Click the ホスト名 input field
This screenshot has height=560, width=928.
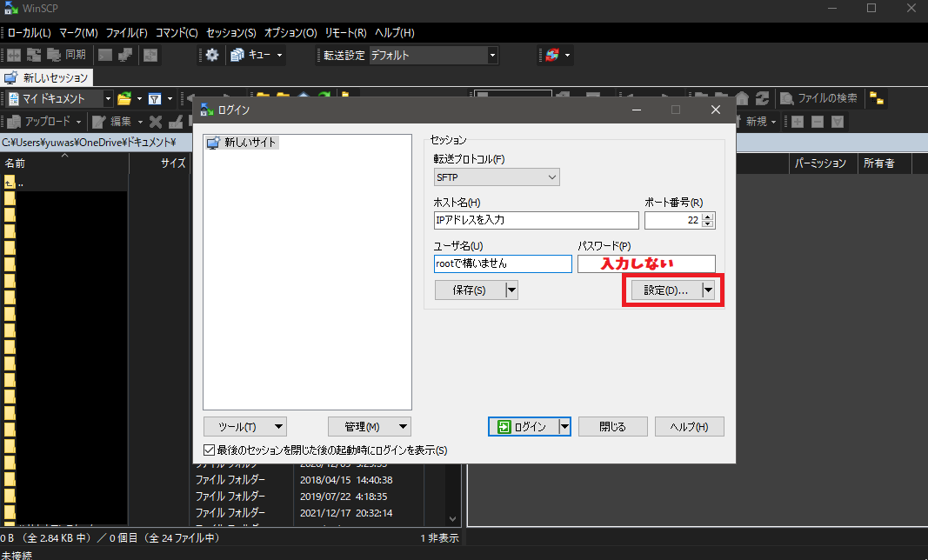tap(537, 220)
